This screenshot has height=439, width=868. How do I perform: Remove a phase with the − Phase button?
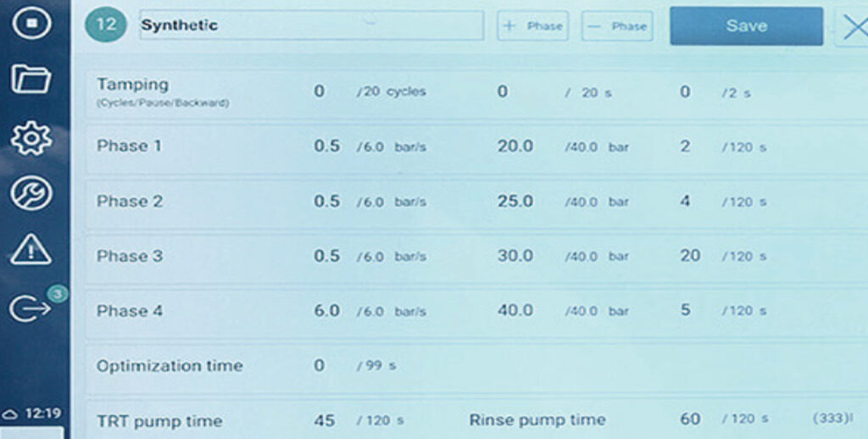pyautogui.click(x=616, y=25)
